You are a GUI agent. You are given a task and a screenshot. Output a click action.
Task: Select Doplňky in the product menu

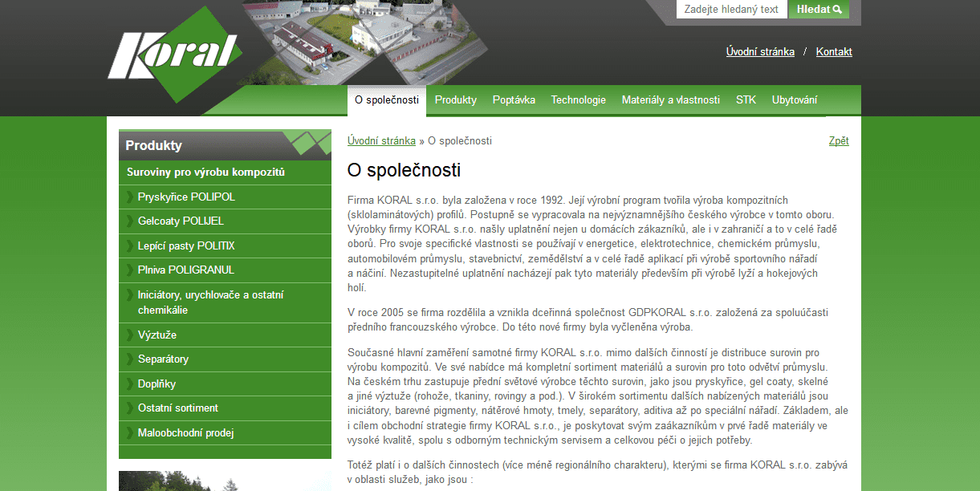pyautogui.click(x=225, y=384)
